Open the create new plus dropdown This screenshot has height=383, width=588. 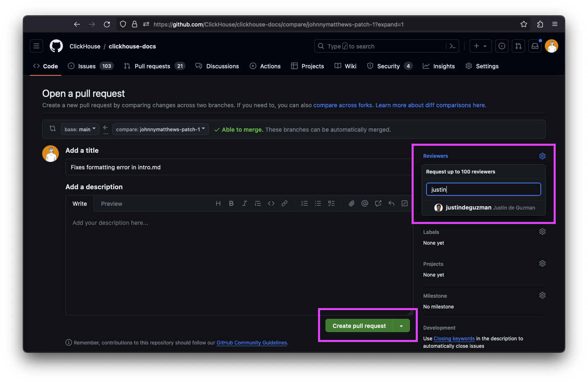coord(480,46)
